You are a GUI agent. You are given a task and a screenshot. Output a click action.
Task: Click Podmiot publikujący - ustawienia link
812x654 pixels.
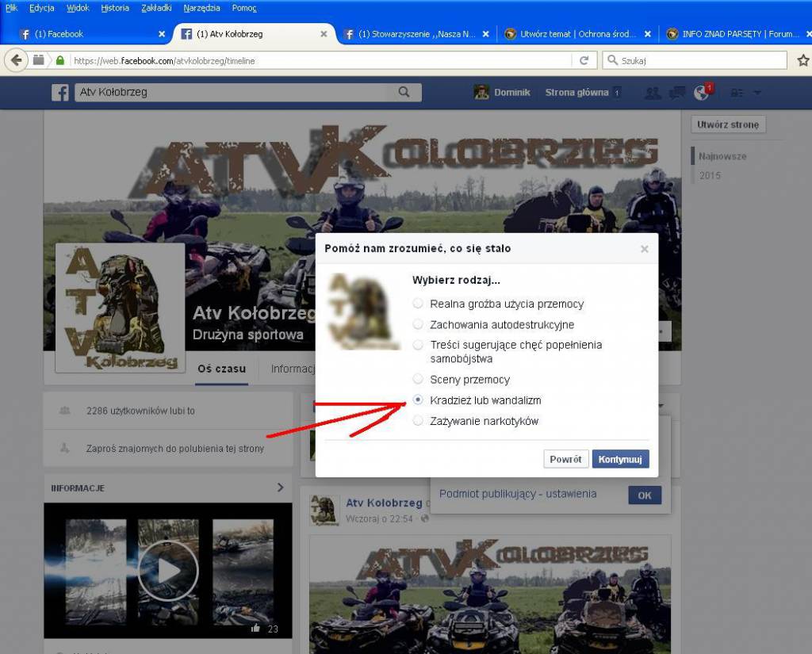(x=518, y=494)
